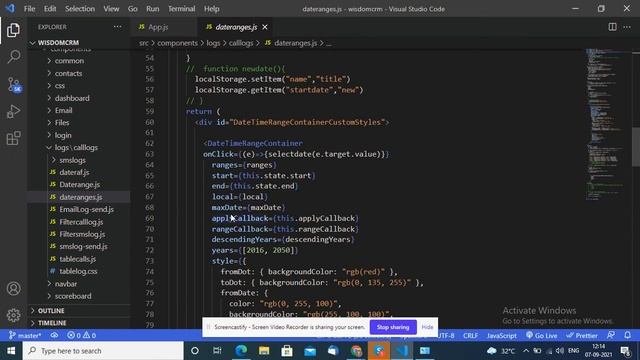The image size is (640, 360).
Task: Open the Extensions view
Action: click(x=13, y=138)
